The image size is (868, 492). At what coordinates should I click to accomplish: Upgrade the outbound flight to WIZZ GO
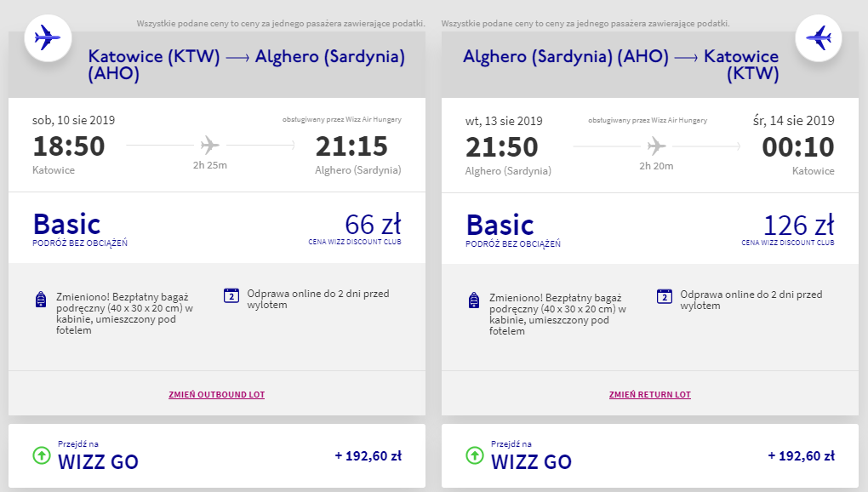point(217,456)
